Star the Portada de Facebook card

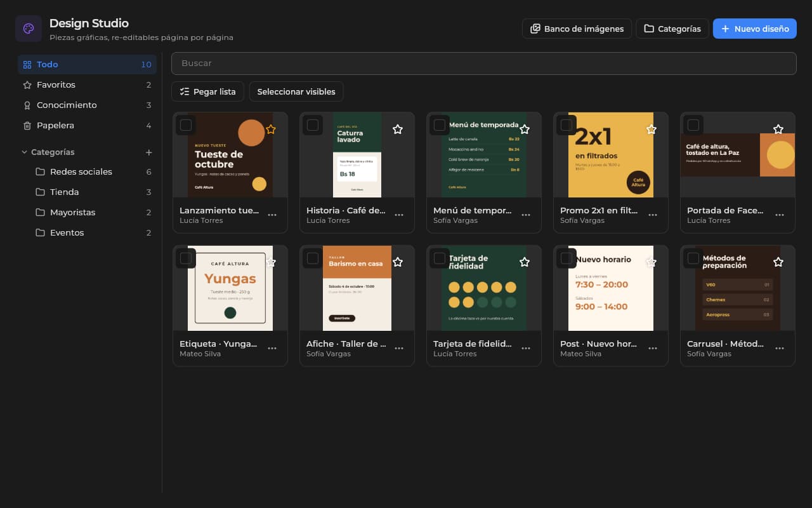point(778,129)
